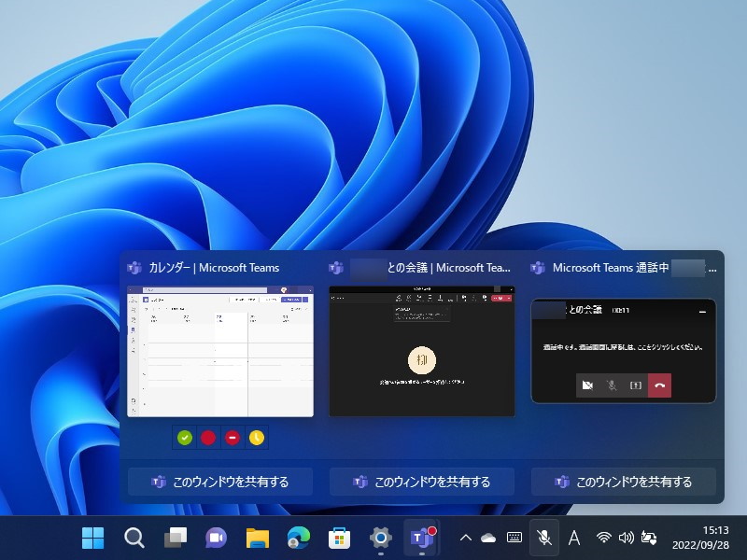Toggle microphone in call mini window
747x560 pixels.
[612, 385]
